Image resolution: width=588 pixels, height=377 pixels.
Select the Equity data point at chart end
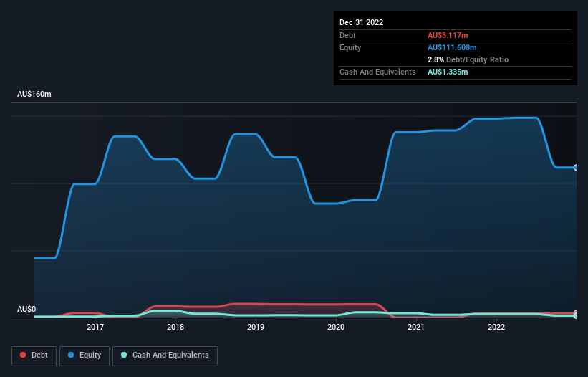point(576,168)
